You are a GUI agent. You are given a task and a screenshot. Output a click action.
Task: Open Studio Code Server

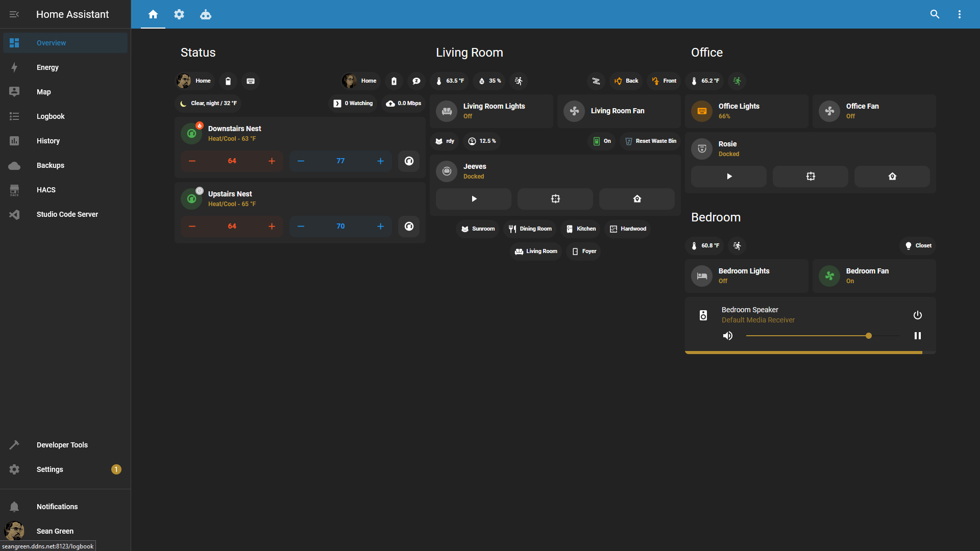(x=67, y=214)
